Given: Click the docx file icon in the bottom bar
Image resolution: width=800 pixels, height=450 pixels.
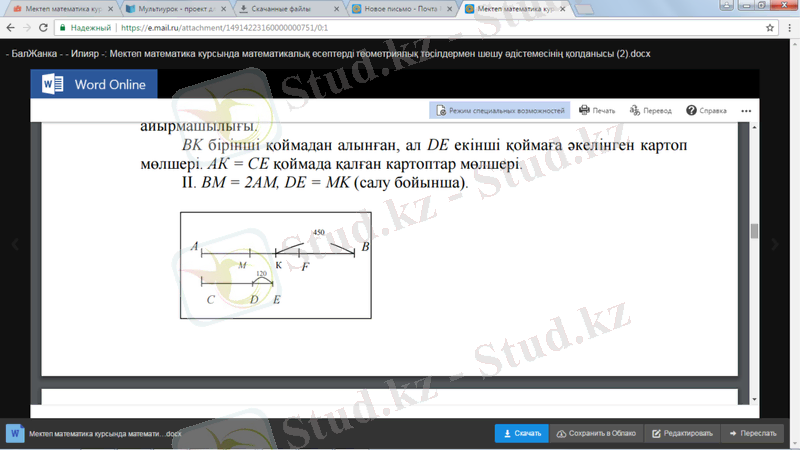Looking at the screenshot, I should (x=15, y=433).
